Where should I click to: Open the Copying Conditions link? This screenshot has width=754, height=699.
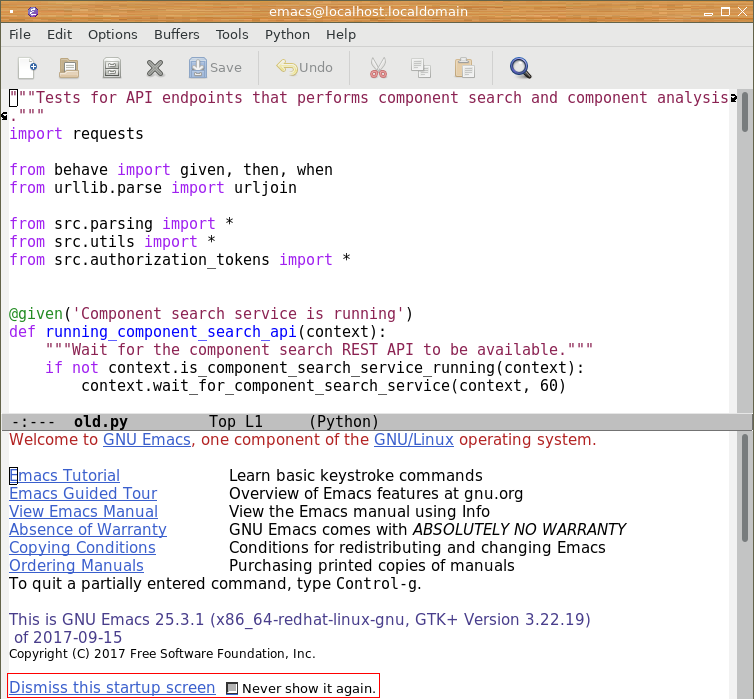pos(82,548)
